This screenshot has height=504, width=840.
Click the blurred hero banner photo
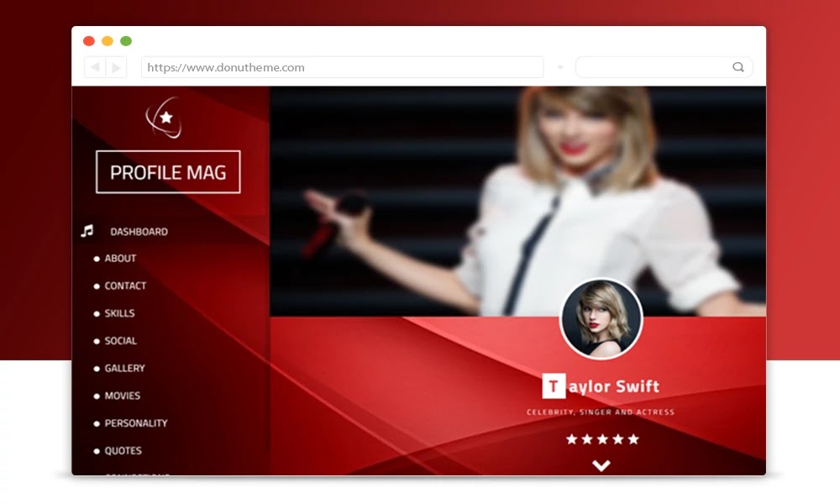[517, 201]
